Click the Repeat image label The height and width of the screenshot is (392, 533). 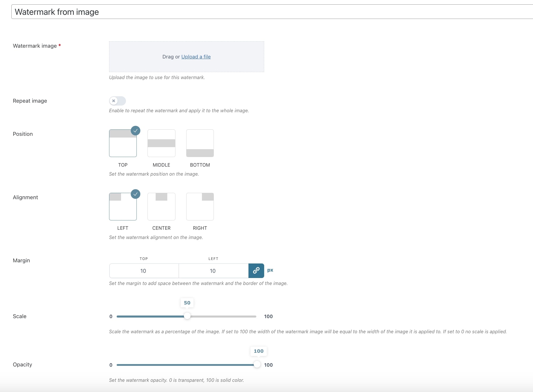click(x=30, y=101)
